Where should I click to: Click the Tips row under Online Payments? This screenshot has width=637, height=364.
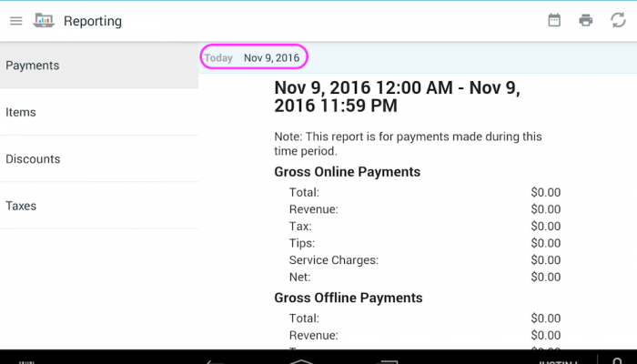click(302, 243)
